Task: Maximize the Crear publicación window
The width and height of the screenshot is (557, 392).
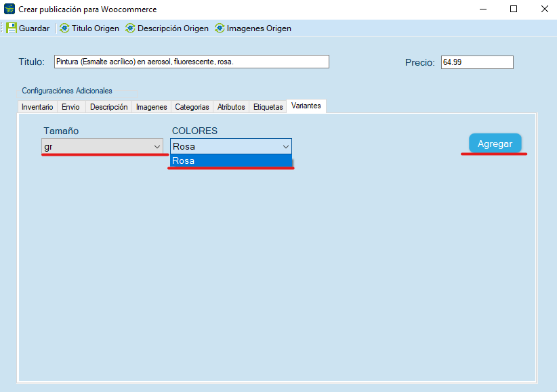Action: click(514, 9)
